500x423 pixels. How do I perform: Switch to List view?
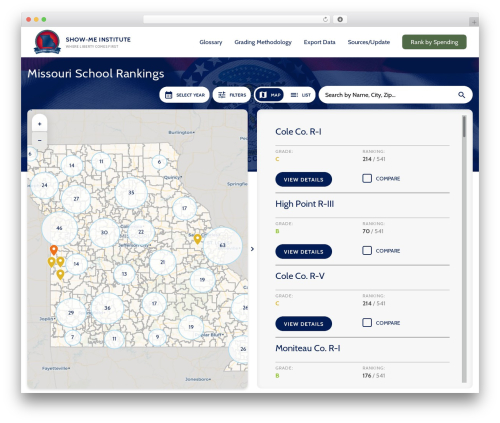(x=300, y=95)
